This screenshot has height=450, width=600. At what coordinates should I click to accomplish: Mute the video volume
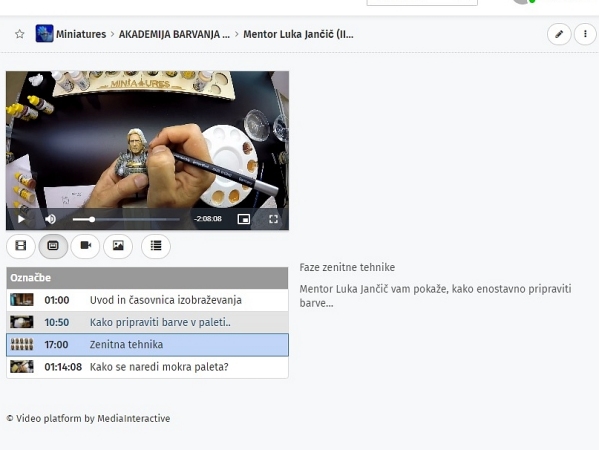(51, 219)
